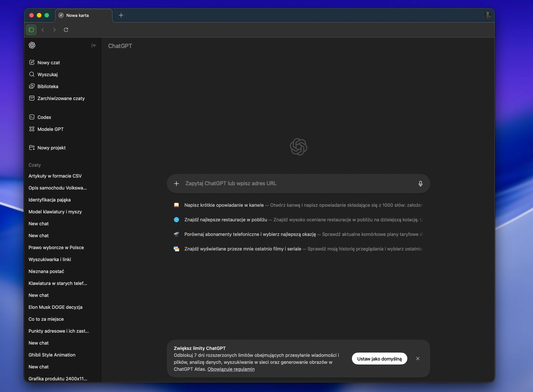
Task: Click the Ustaw jako domyślną button
Action: (x=379, y=359)
